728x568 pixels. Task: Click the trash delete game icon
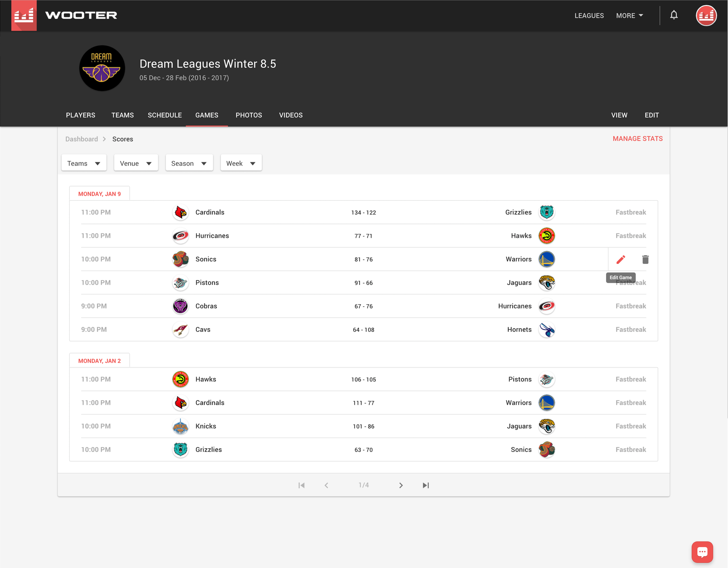(645, 259)
